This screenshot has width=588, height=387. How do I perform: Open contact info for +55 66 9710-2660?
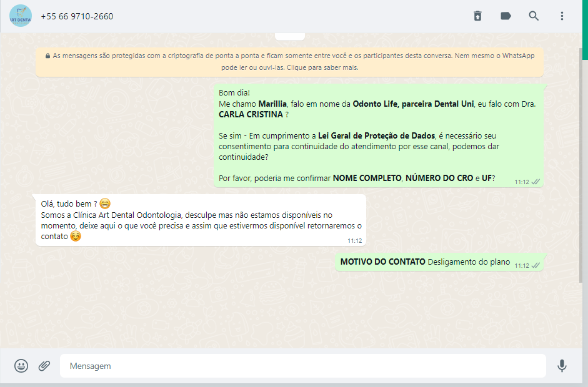pyautogui.click(x=77, y=16)
